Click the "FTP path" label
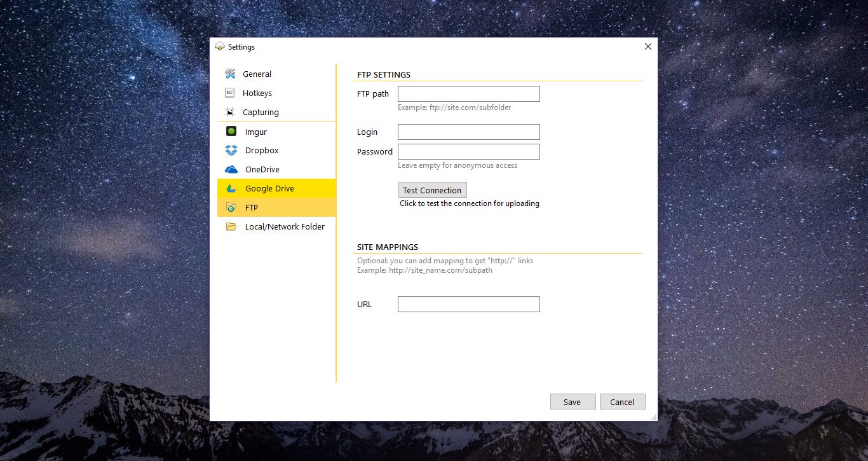 tap(373, 94)
